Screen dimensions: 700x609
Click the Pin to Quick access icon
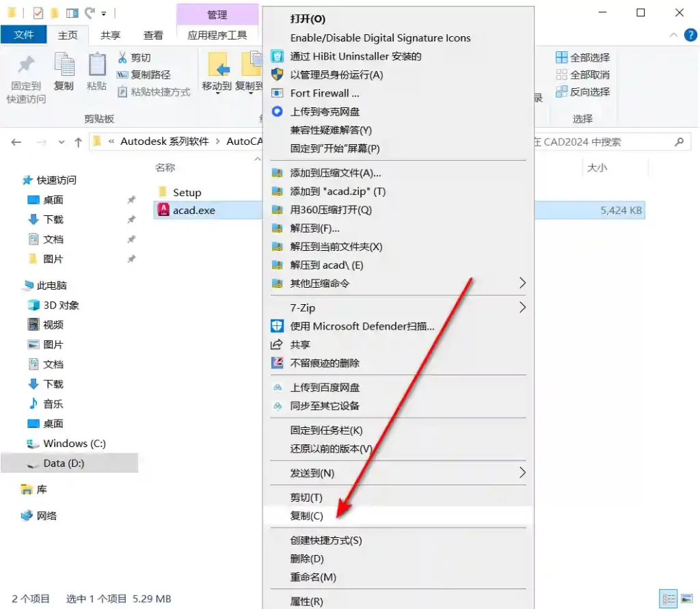pos(26,65)
